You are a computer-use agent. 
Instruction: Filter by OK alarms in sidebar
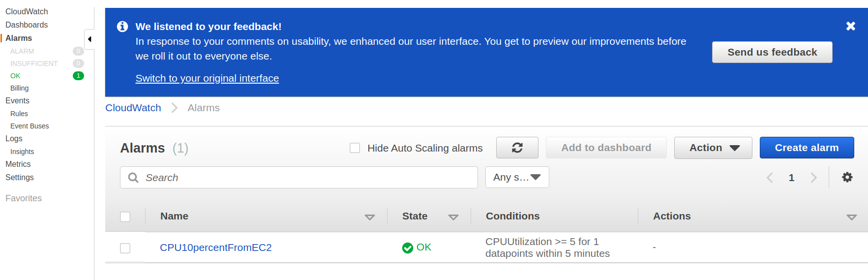pyautogui.click(x=15, y=76)
